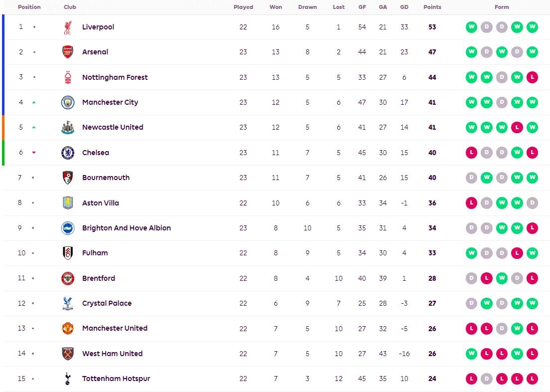Click the Chelsea club badge
The height and width of the screenshot is (392, 550).
[68, 153]
